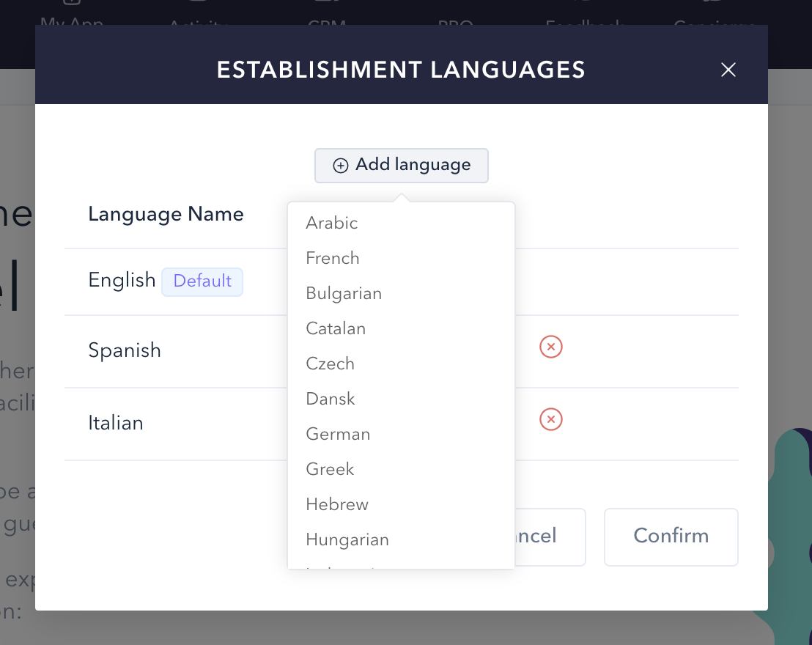
Task: Click the Spanish language row label
Action: click(x=125, y=351)
